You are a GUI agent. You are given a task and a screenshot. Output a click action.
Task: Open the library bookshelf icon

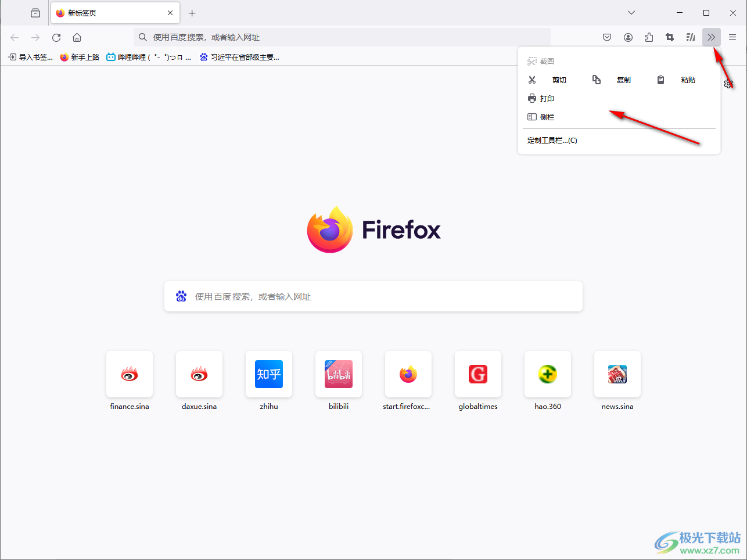click(x=691, y=37)
